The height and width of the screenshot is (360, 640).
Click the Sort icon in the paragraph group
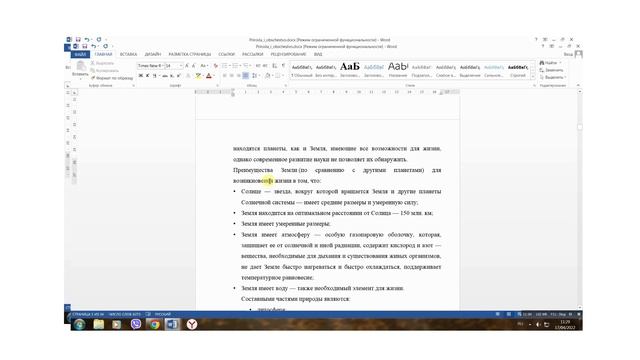coord(275,66)
